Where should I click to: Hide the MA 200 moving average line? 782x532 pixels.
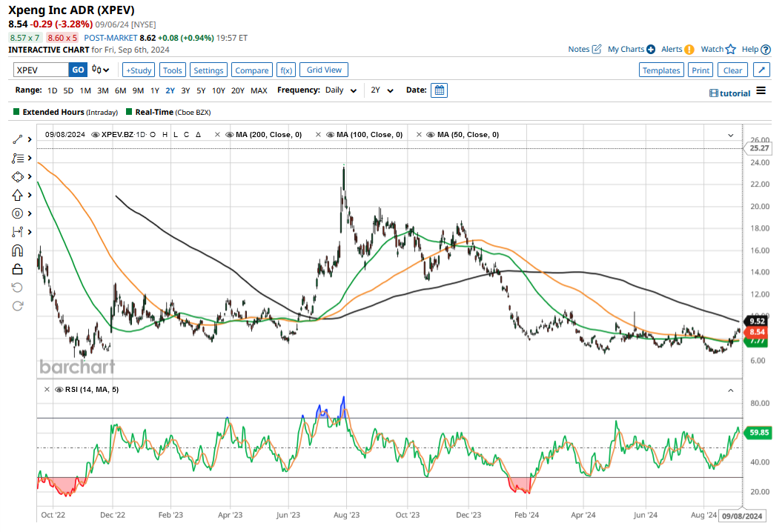point(230,135)
